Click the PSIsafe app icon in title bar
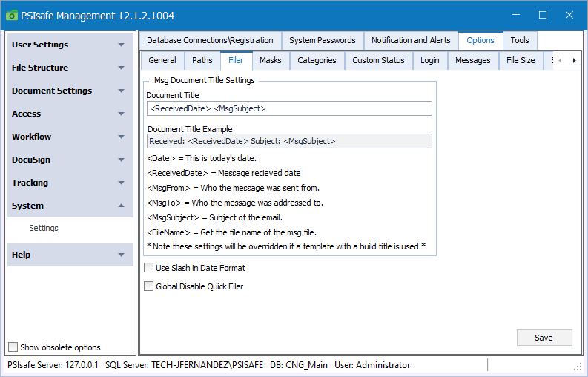This screenshot has width=588, height=377. coord(12,16)
